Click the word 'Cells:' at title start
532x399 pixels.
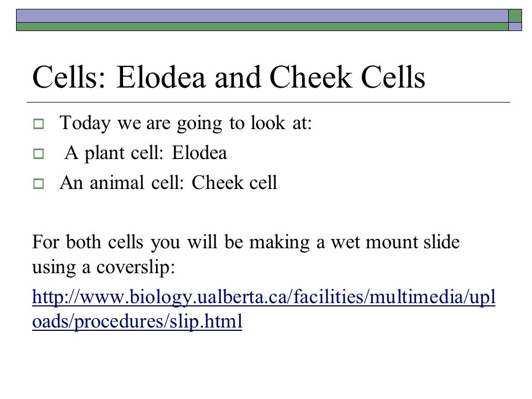(x=69, y=78)
